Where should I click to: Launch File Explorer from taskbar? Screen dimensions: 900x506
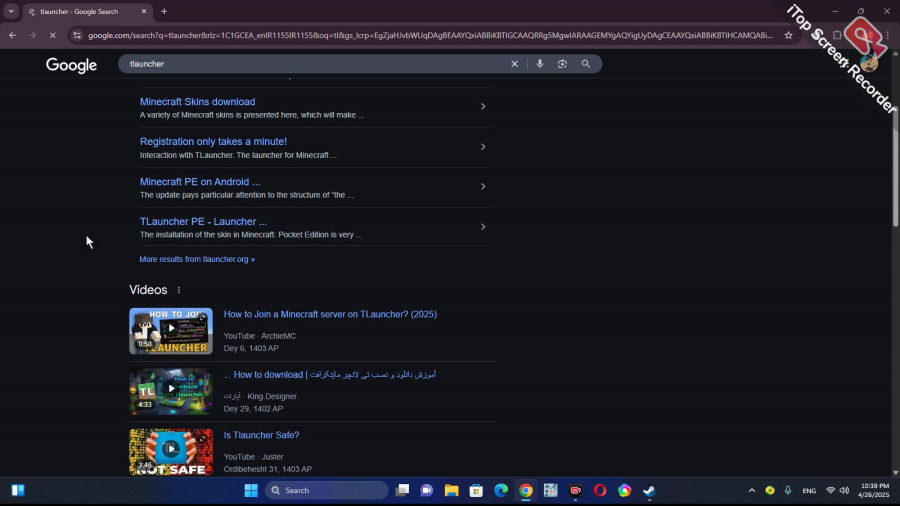coord(452,491)
